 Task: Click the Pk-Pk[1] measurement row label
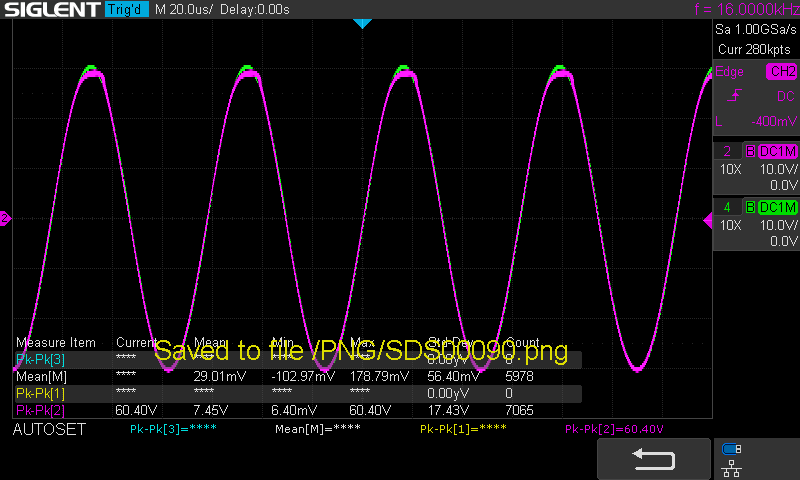pos(40,393)
